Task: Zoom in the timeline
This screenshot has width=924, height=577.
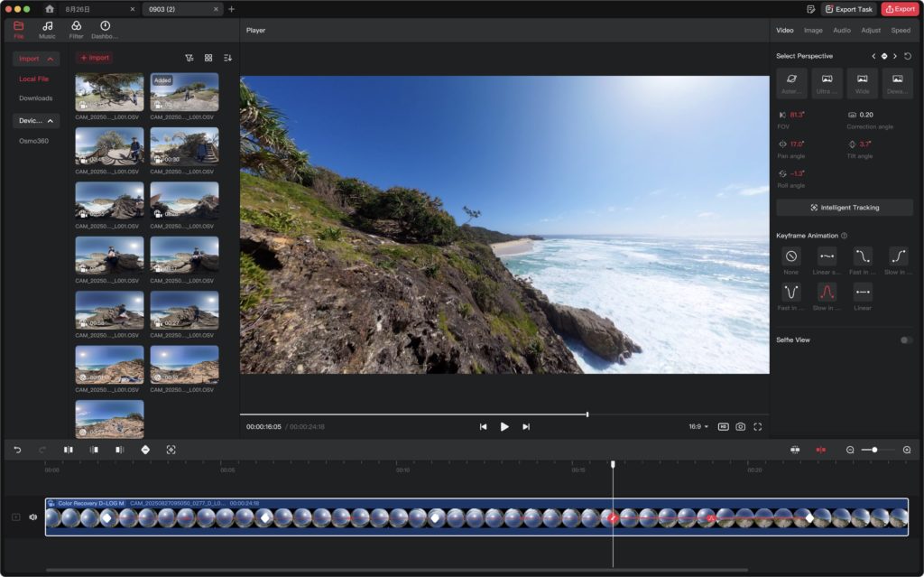Action: tap(907, 450)
